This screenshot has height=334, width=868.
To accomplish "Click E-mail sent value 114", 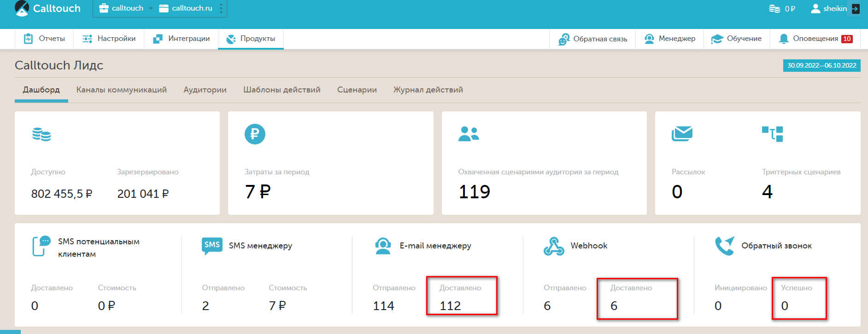I will [x=383, y=306].
